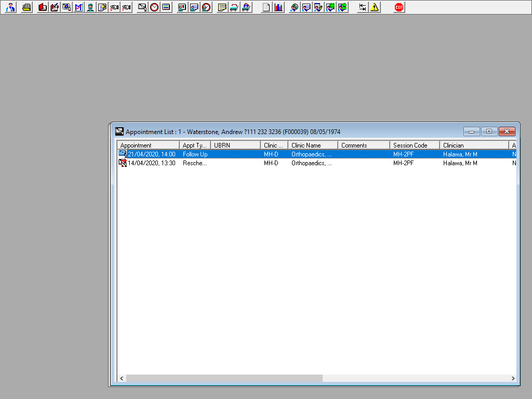Click the colored lines screen icon

coord(166,7)
